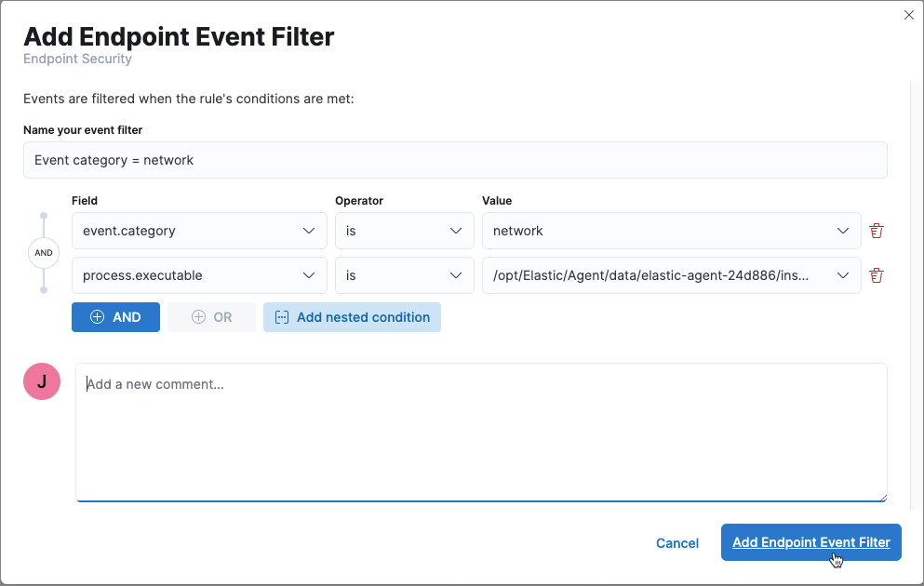Click the Add nested condition button
The width and height of the screenshot is (924, 586).
(352, 316)
